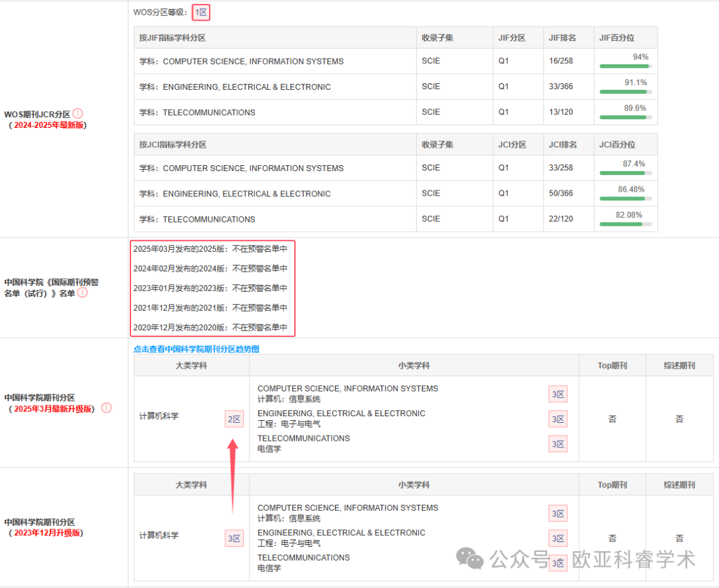This screenshot has width=719, height=588.
Task: Click Q1 in JIF TELECOMMUNICATIONS row
Action: (503, 112)
